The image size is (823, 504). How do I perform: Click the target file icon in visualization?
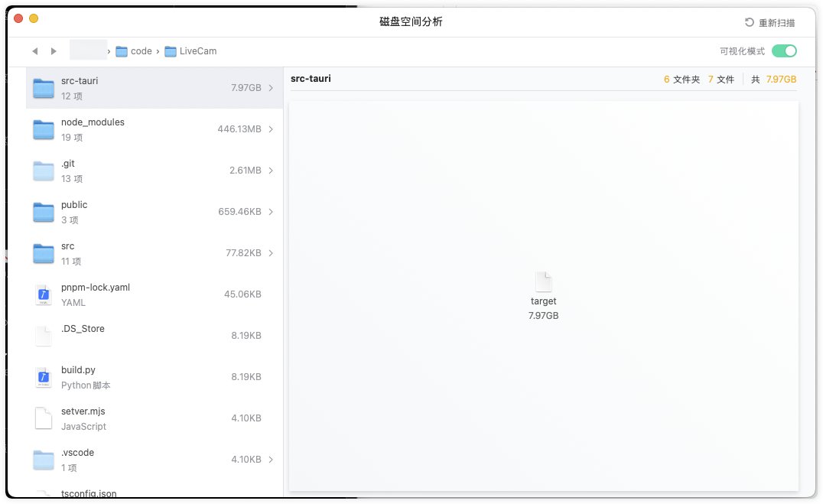click(x=543, y=282)
